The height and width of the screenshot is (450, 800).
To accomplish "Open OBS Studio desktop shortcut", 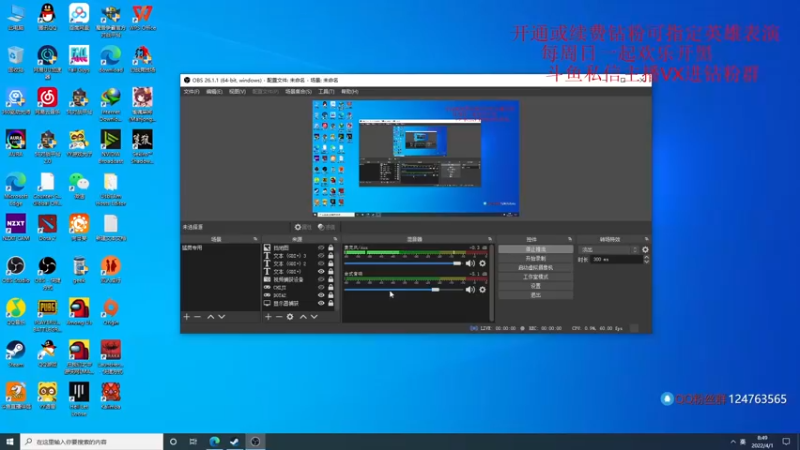I will (x=16, y=269).
